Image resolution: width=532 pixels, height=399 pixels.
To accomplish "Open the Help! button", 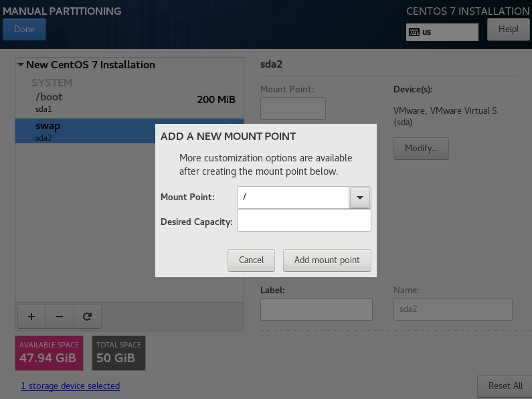I will [x=508, y=29].
